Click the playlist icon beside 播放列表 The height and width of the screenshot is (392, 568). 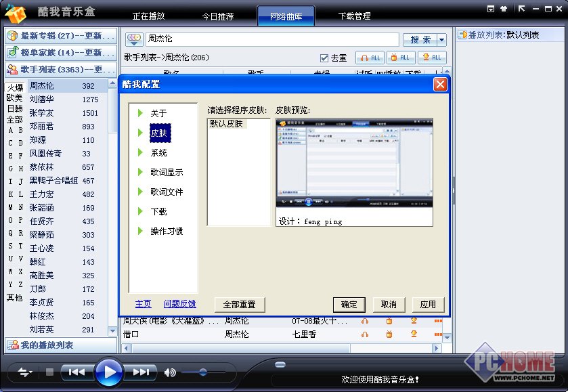click(x=462, y=35)
